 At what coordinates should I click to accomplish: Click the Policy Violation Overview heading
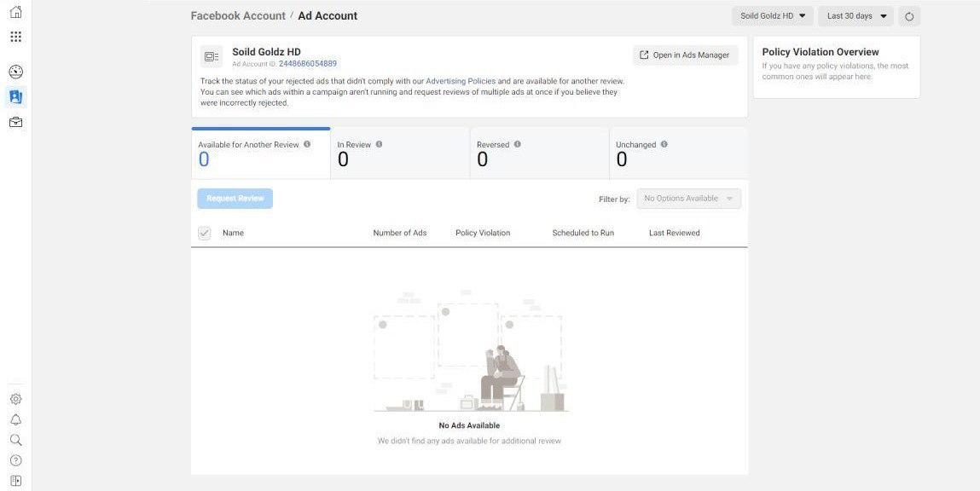click(x=821, y=52)
